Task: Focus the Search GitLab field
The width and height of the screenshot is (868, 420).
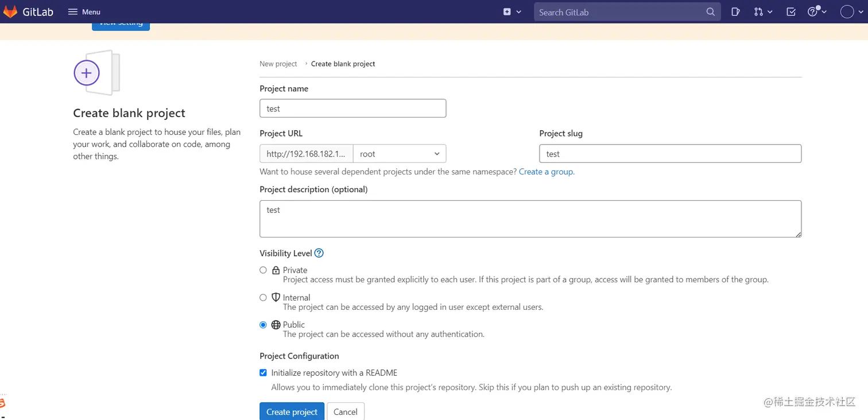Action: (x=626, y=11)
